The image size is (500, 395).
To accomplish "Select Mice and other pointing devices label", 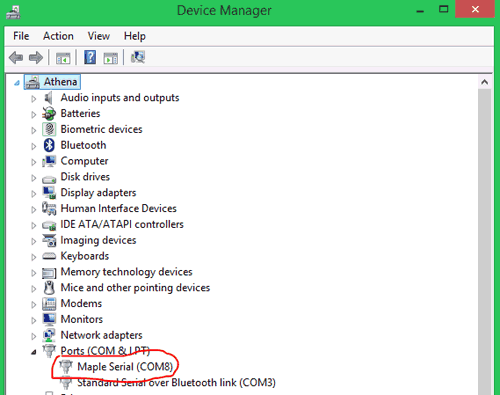I will tap(135, 288).
